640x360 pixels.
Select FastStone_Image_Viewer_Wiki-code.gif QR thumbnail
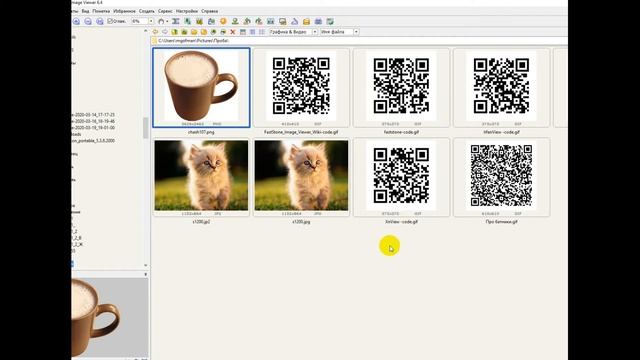[301, 87]
